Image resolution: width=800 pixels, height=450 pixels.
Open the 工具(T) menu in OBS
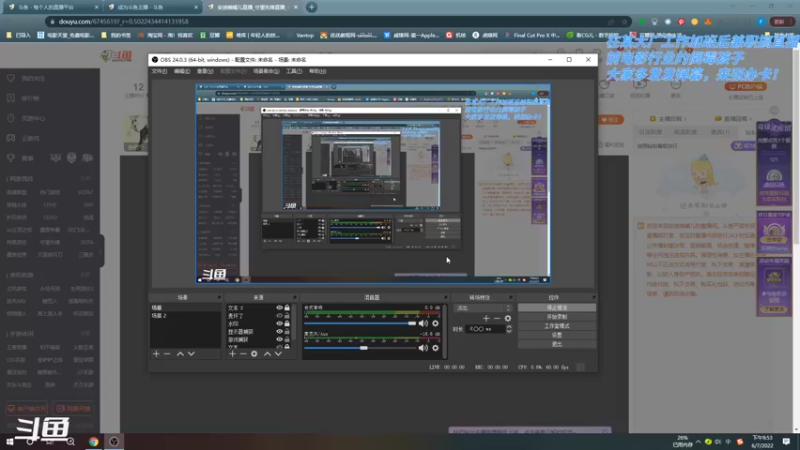point(294,71)
